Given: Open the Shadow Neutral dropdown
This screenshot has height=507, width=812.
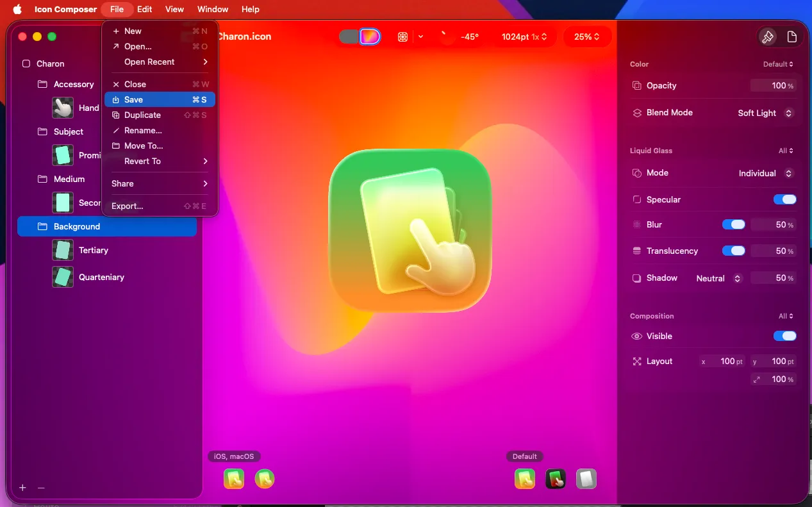Looking at the screenshot, I should pyautogui.click(x=719, y=278).
